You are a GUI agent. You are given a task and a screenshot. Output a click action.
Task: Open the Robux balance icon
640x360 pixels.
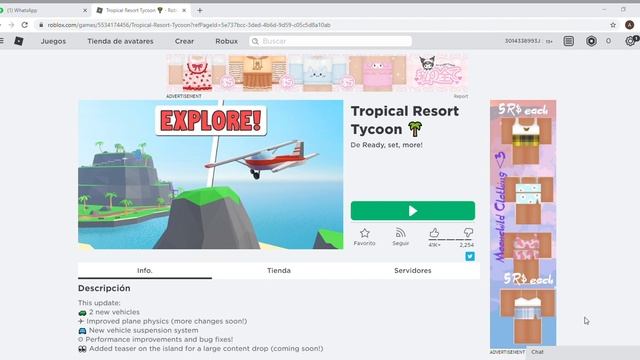pyautogui.click(x=591, y=41)
